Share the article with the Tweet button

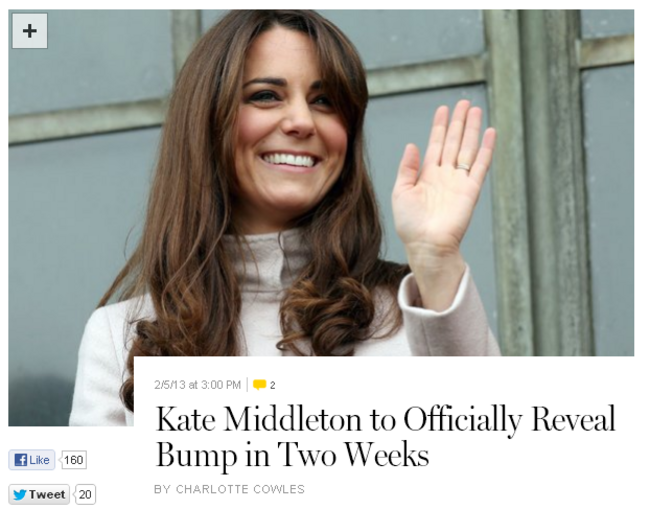(39, 494)
